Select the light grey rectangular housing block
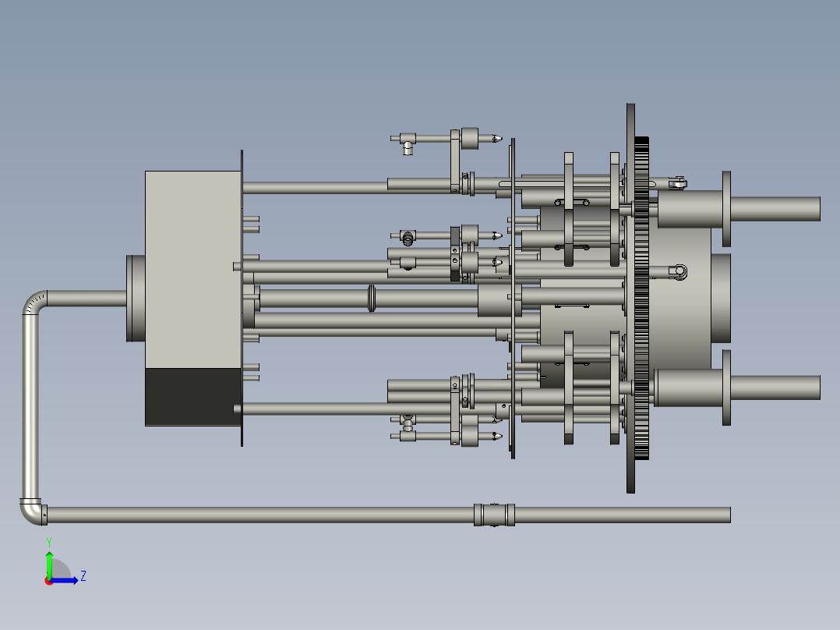840x630 pixels. pos(193,270)
